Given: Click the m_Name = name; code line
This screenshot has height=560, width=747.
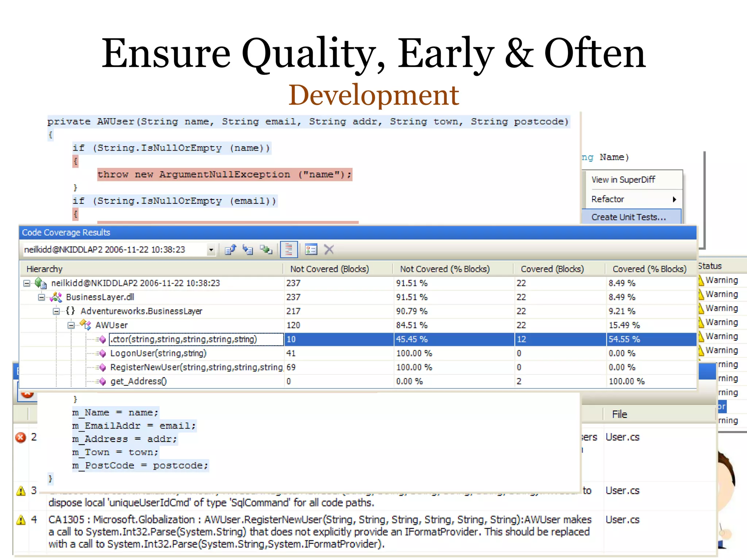Looking at the screenshot, I should [116, 413].
